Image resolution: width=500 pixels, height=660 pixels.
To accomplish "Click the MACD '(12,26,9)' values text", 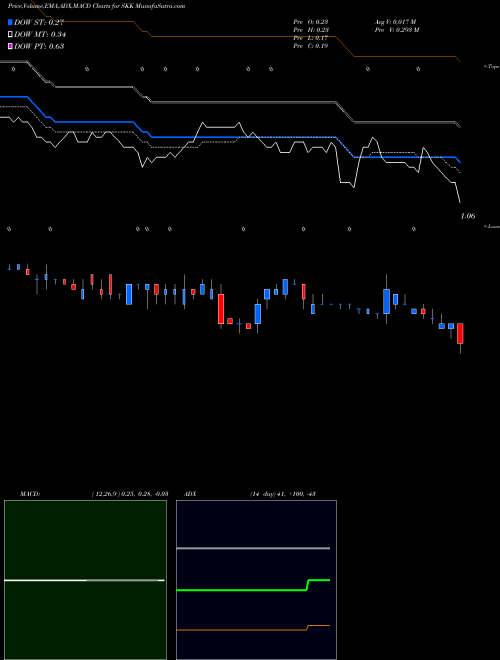I will [x=130, y=494].
